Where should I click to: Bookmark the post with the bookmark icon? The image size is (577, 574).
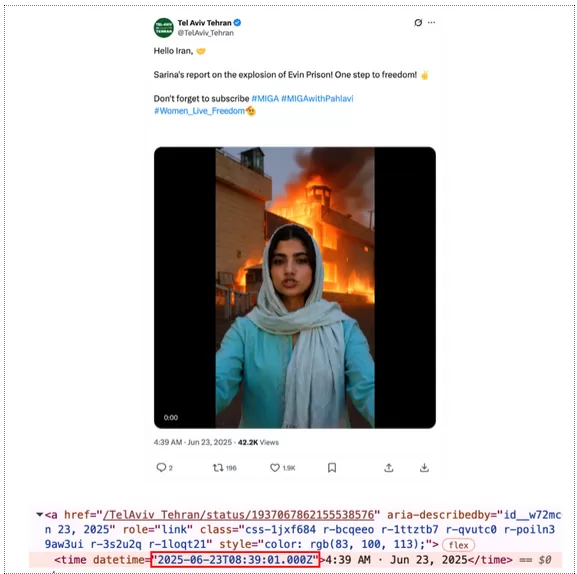[x=332, y=468]
